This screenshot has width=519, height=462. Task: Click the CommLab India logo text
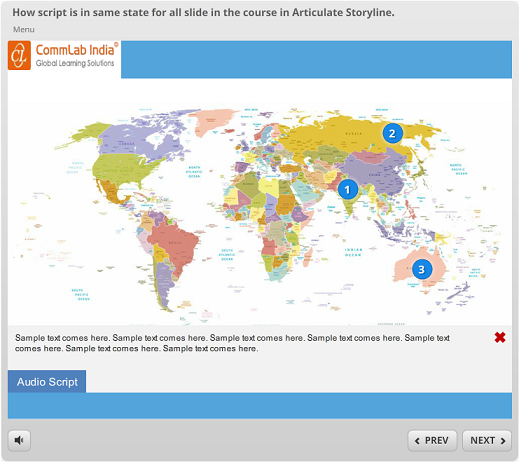pos(76,55)
